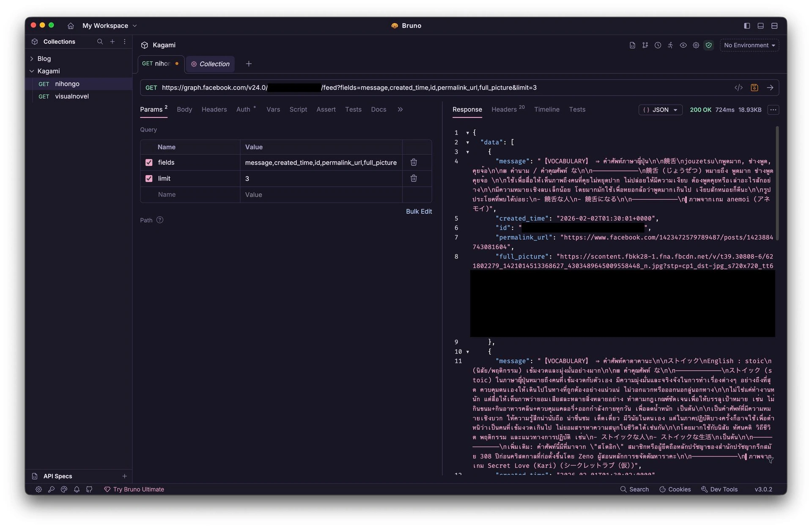The height and width of the screenshot is (528, 812).
Task: Uncheck the fields parameter checkbox
Action: pyautogui.click(x=149, y=162)
